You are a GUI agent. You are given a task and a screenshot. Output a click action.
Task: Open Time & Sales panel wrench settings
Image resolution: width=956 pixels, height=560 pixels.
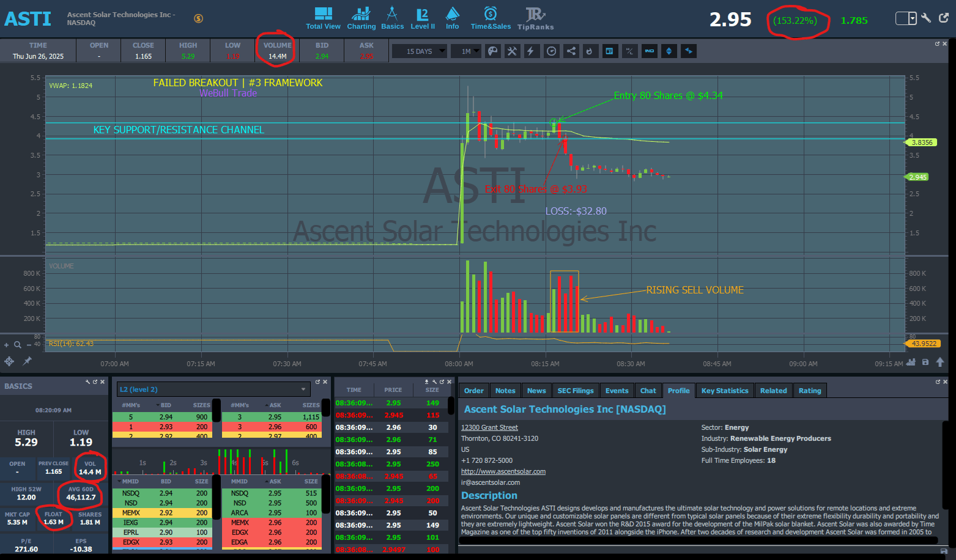[434, 381]
